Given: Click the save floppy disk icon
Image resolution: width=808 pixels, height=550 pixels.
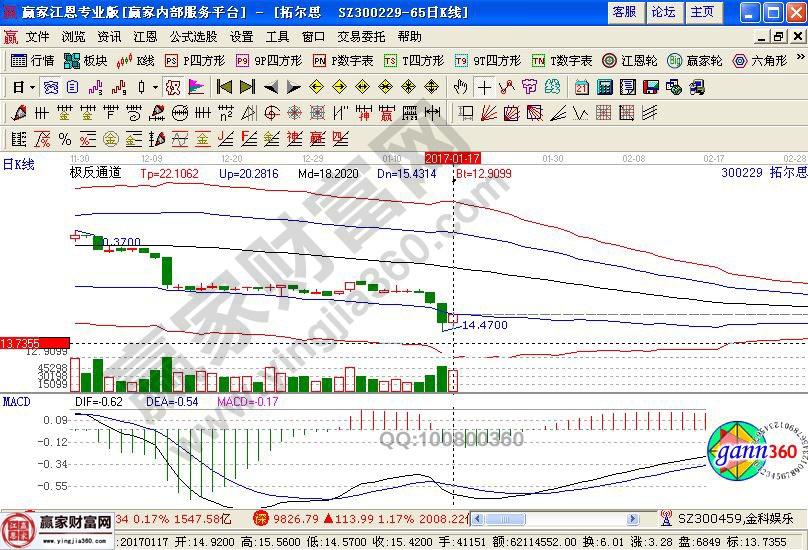Looking at the screenshot, I should pos(650,87).
